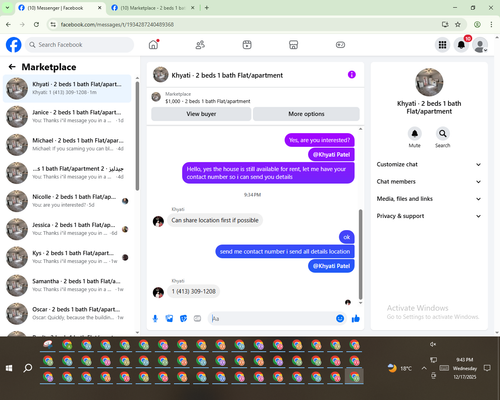The height and width of the screenshot is (400, 500).
Task: Open conversation information purple icon
Action: [x=352, y=75]
